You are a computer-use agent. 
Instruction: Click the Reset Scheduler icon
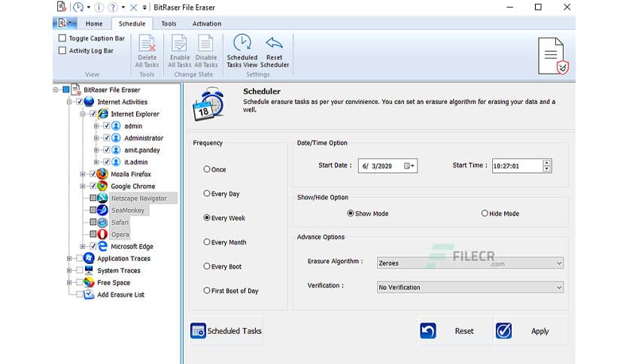click(x=275, y=43)
